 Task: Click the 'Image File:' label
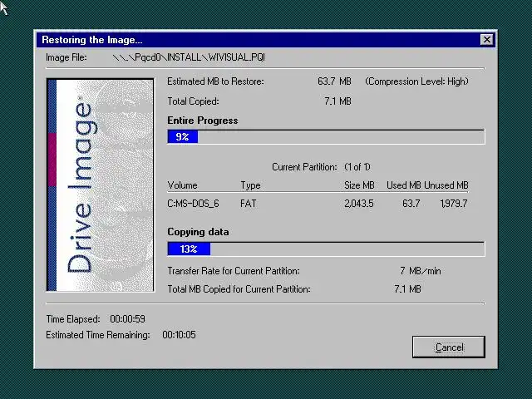66,57
